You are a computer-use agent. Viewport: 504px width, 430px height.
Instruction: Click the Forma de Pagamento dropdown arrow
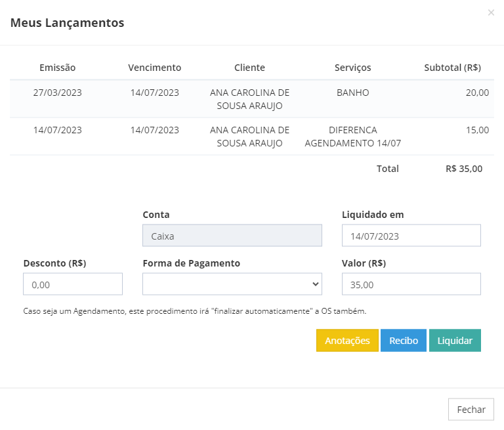coord(315,284)
